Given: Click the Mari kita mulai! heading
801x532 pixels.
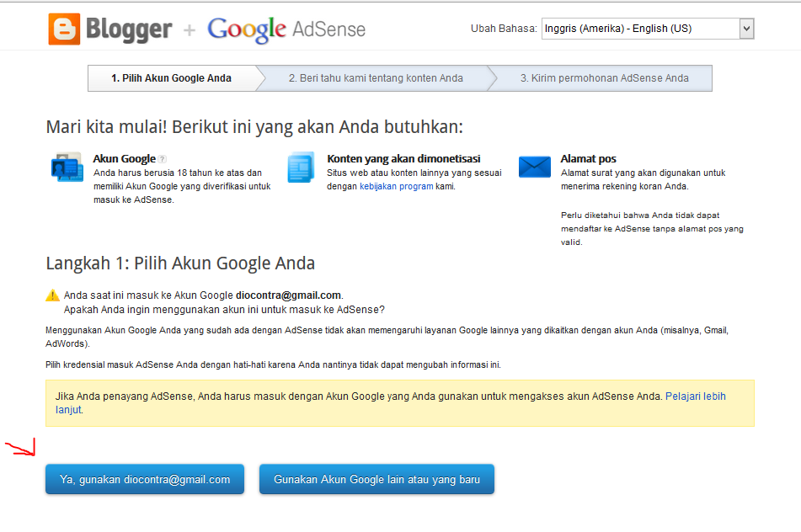Looking at the screenshot, I should click(x=254, y=126).
